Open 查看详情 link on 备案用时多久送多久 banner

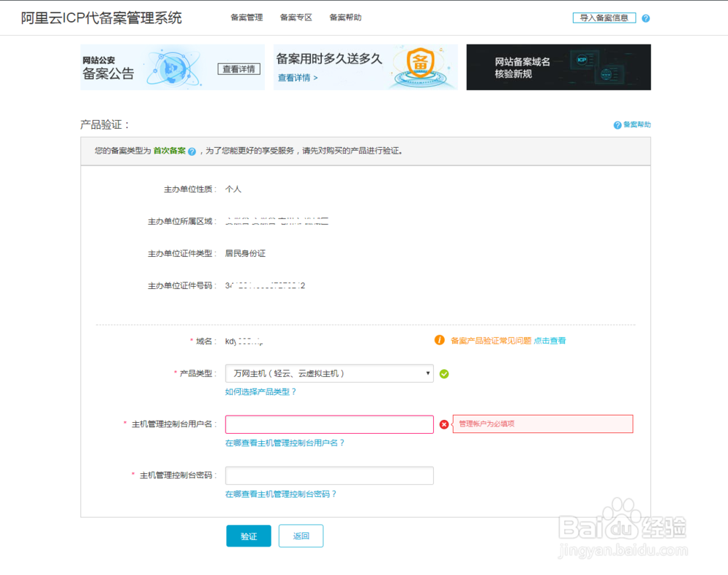pyautogui.click(x=298, y=77)
